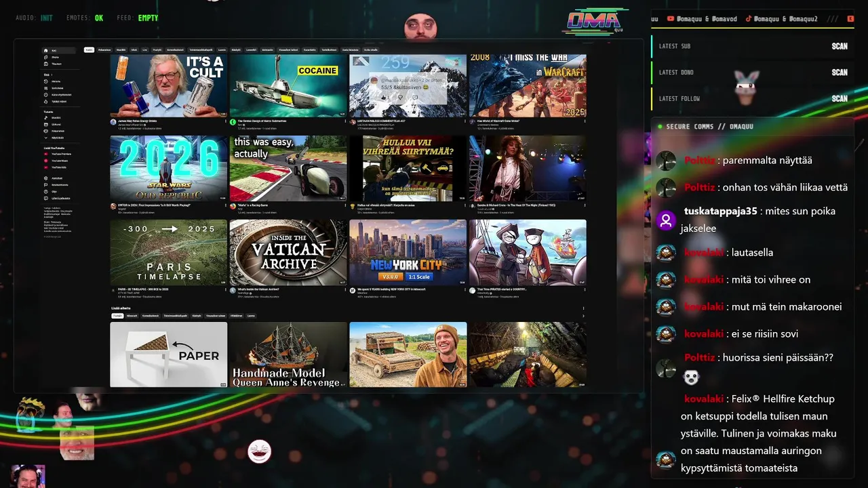This screenshot has height=488, width=868.
Task: Open green channel avatar of Narco Submarines video
Action: (233, 122)
